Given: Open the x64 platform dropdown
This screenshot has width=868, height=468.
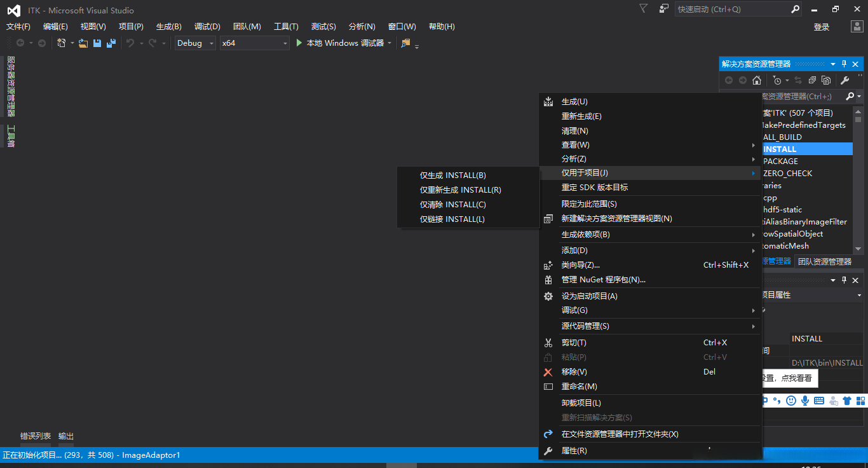Looking at the screenshot, I should coord(254,43).
